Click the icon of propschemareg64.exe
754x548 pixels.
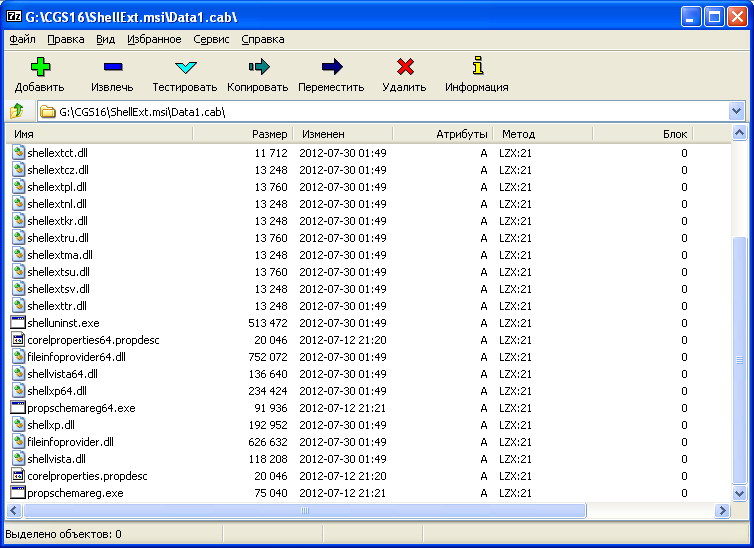pyautogui.click(x=18, y=407)
